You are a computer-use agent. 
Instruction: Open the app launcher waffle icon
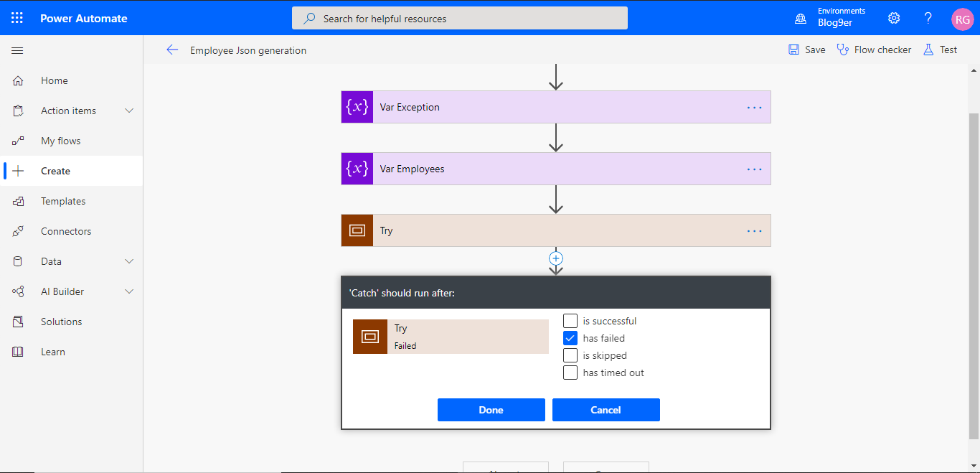click(17, 18)
